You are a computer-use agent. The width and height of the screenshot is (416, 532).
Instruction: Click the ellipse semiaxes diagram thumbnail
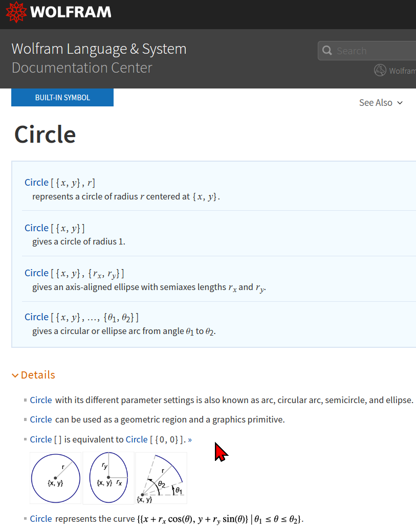click(108, 478)
